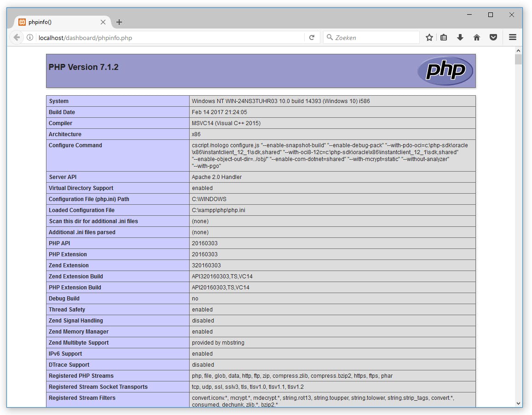532x415 pixels.
Task: Click the x86 architecture value
Action: [196, 134]
